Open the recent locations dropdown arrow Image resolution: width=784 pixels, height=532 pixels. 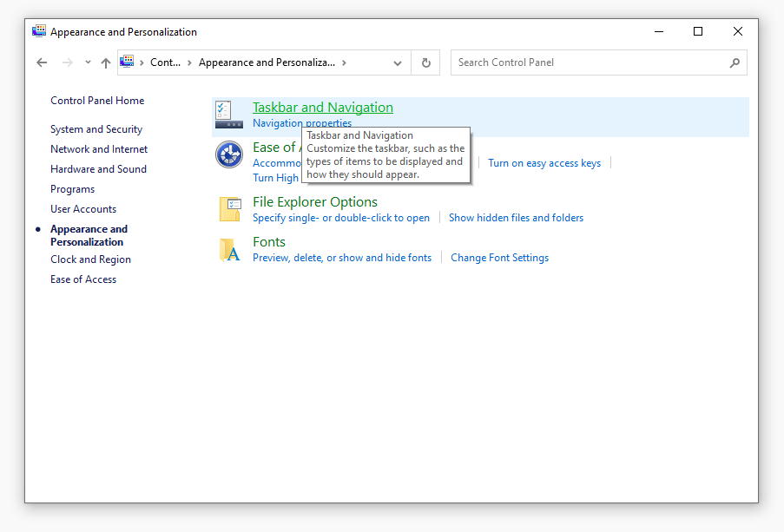[88, 62]
